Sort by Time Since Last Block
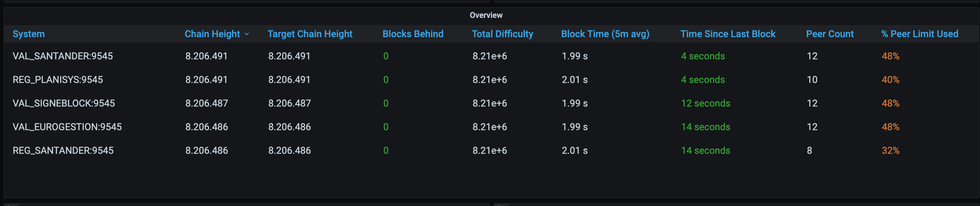The height and width of the screenshot is (206, 980). (727, 34)
